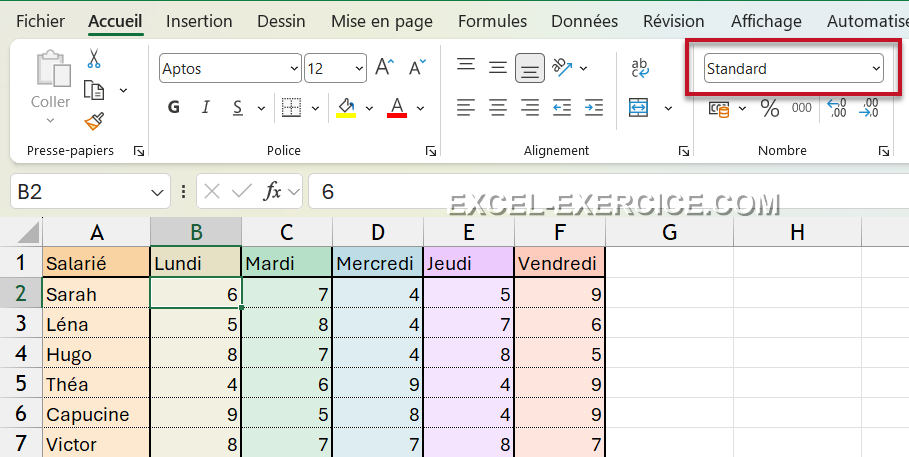Select column D header
Viewport: 909px width, 457px height.
click(x=378, y=232)
